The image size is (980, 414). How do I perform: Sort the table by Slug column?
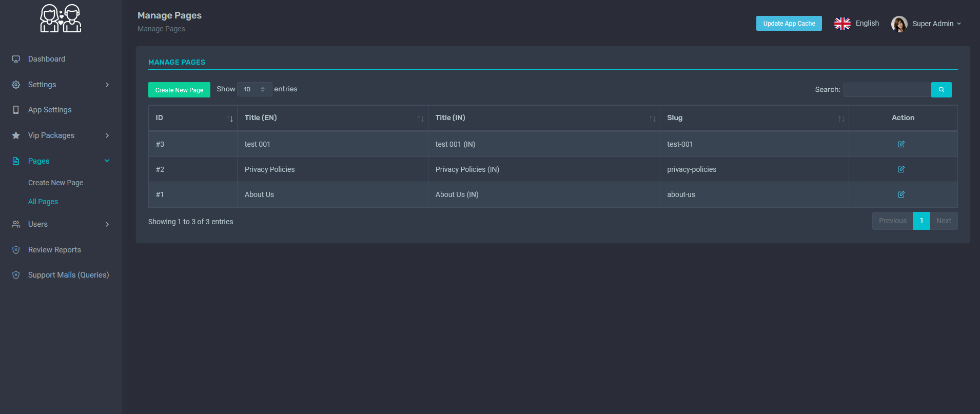tap(841, 119)
